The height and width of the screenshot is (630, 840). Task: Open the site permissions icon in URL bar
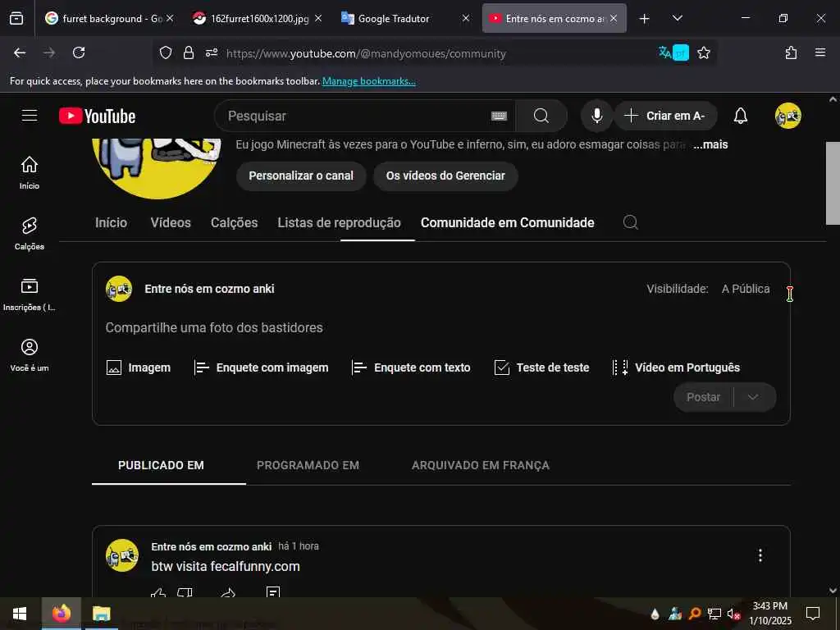coord(212,52)
